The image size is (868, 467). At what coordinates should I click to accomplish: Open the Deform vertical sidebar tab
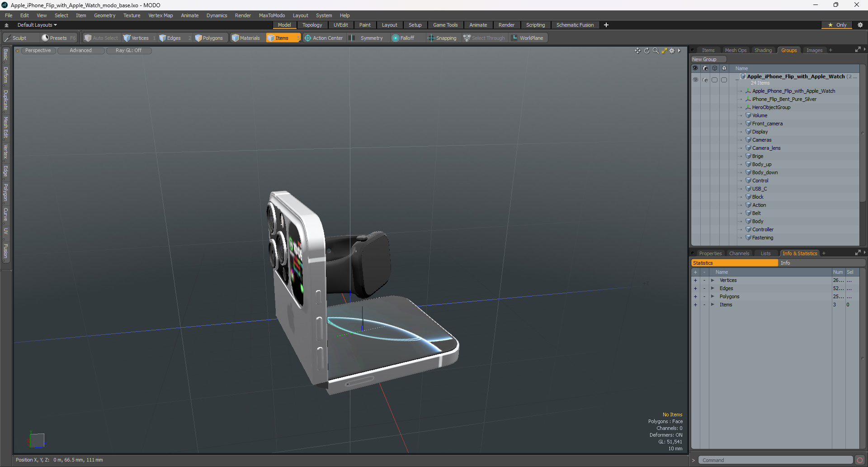coord(5,75)
